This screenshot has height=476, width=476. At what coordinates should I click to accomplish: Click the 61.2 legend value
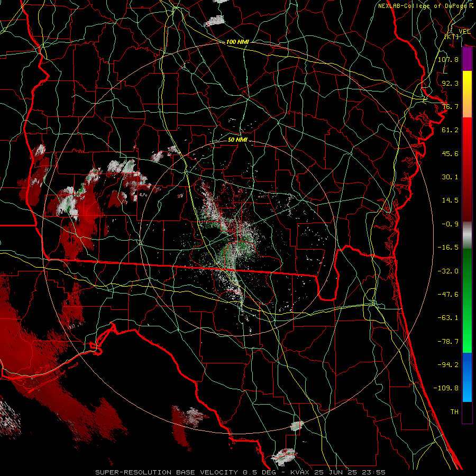pyautogui.click(x=450, y=130)
